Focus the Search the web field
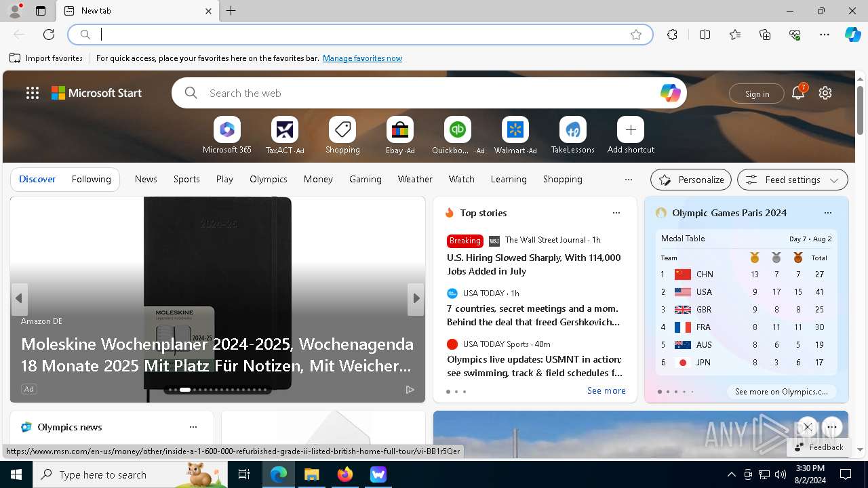This screenshot has width=868, height=488. 429,93
